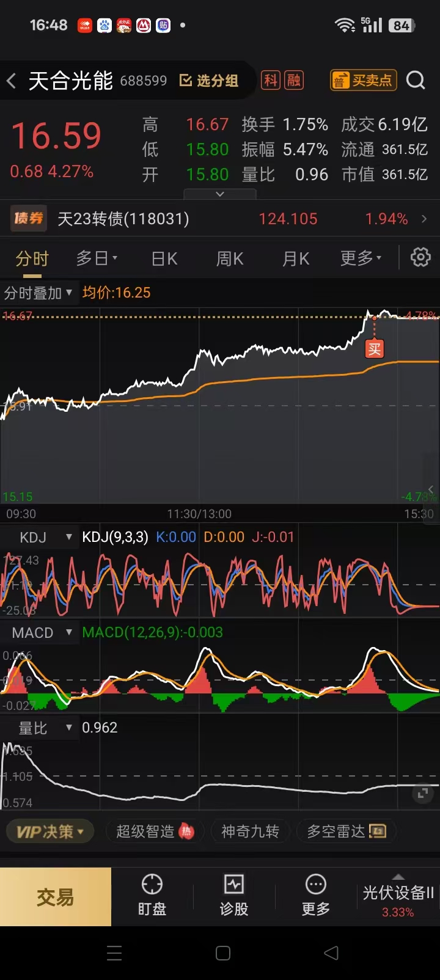
Task: Tap the Android home square button
Action: coord(223,953)
